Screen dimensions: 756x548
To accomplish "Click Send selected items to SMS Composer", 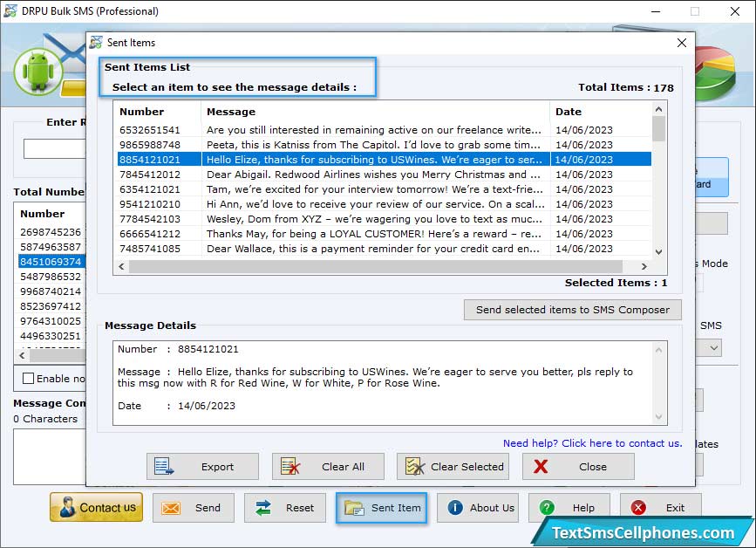I will (x=573, y=310).
